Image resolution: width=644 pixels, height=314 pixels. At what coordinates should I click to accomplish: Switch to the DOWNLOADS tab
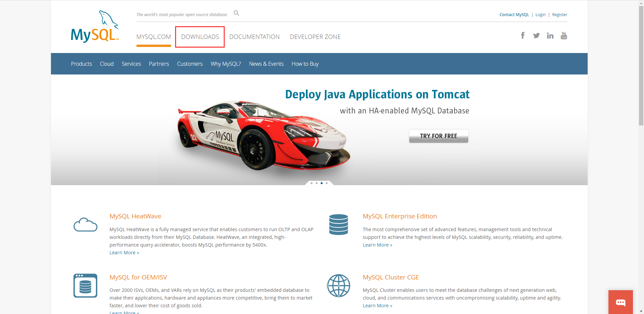[x=200, y=37]
